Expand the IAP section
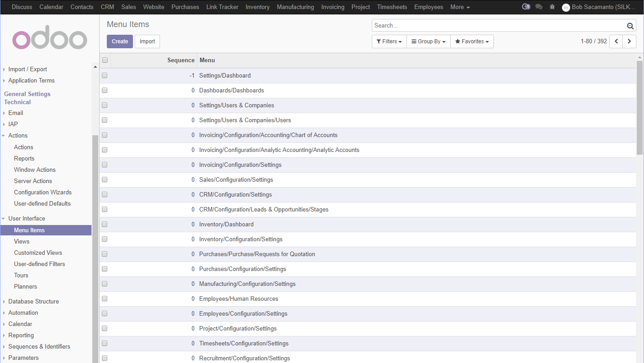 click(13, 124)
